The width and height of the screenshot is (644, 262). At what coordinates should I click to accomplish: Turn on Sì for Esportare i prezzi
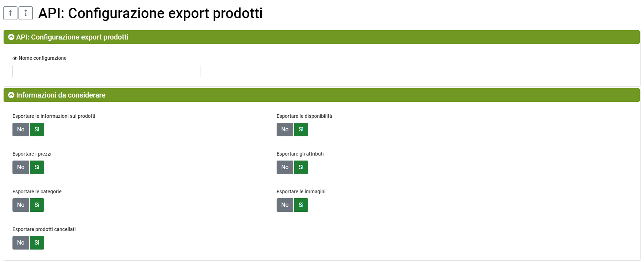37,167
